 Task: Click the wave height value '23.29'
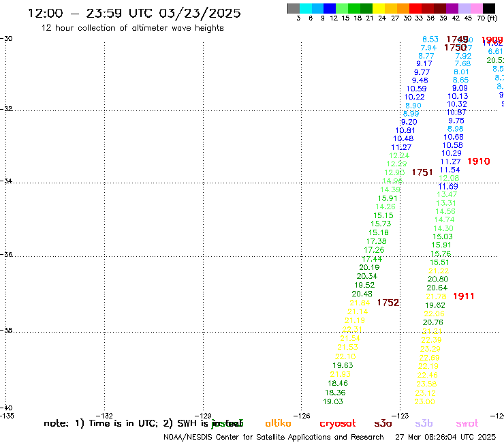[x=430, y=349]
